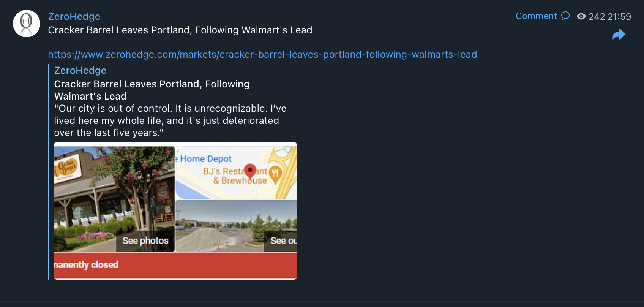Open the ZeroHedge channel avatar

pyautogui.click(x=27, y=24)
